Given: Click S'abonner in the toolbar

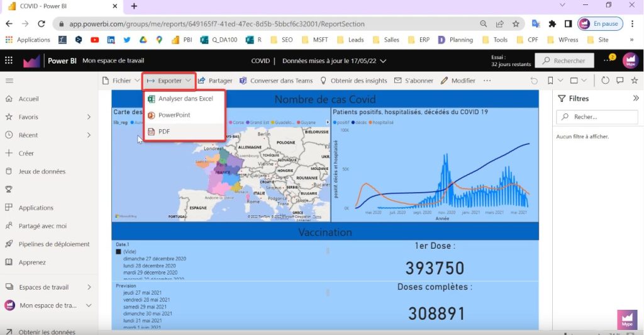Looking at the screenshot, I should [414, 81].
